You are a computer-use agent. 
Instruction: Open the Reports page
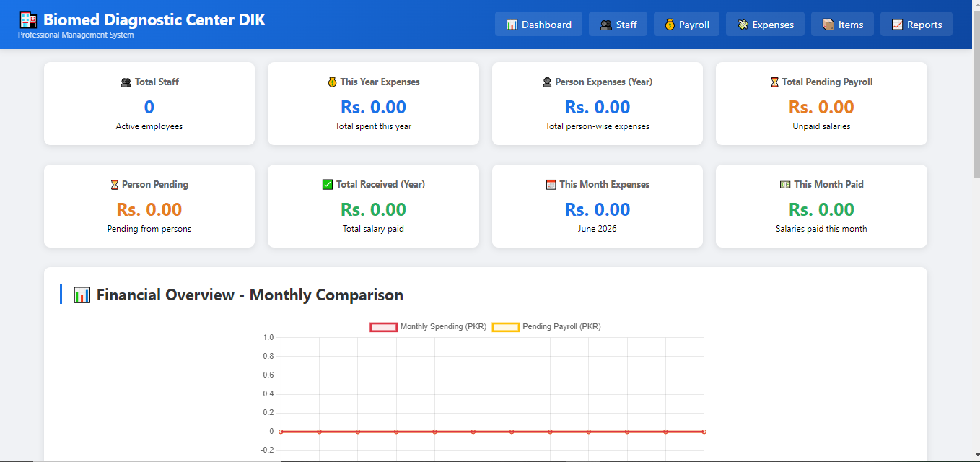(x=916, y=25)
